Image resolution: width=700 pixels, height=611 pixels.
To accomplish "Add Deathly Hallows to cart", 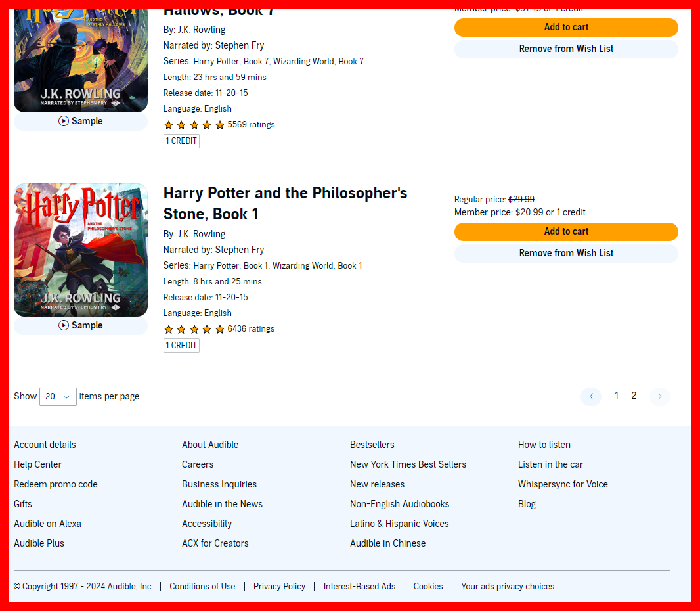I will click(x=566, y=27).
